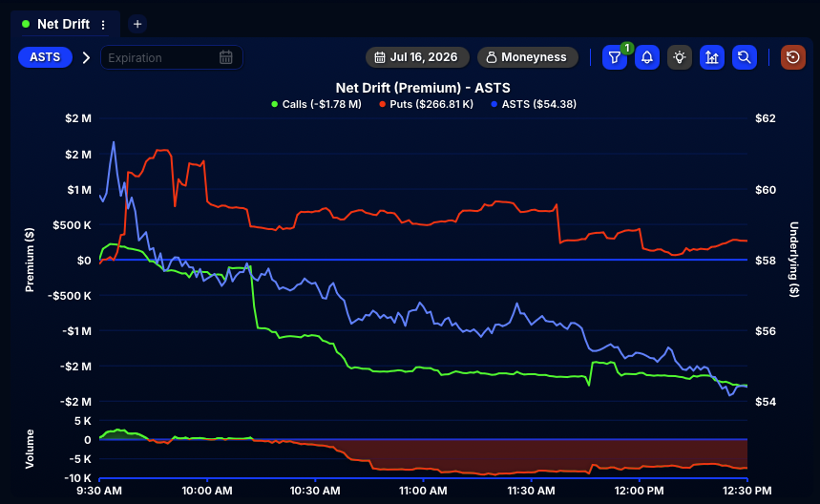Add a new tab with plus button
This screenshot has height=504, width=820.
137,24
